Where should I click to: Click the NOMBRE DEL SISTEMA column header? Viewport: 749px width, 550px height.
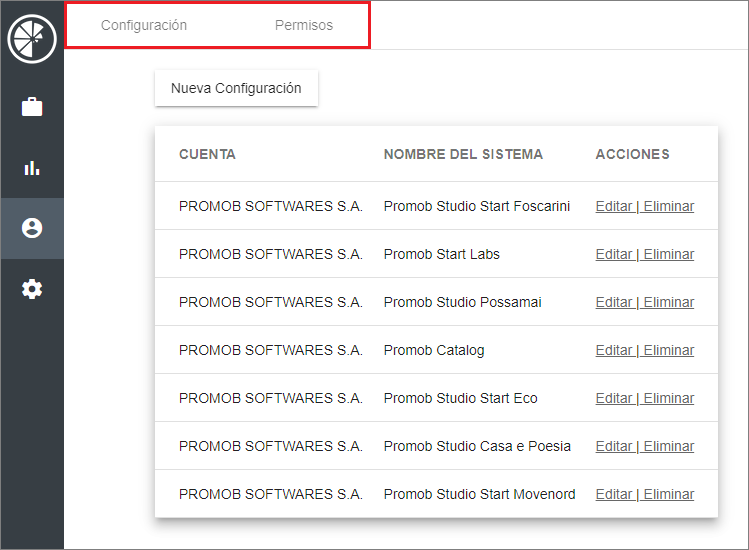tap(463, 155)
